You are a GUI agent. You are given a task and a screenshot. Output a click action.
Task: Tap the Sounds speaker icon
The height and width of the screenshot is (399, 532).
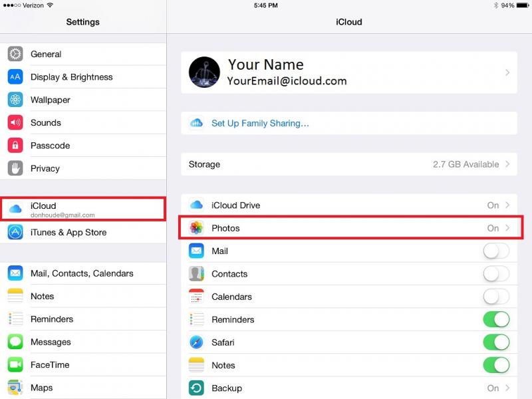[15, 122]
